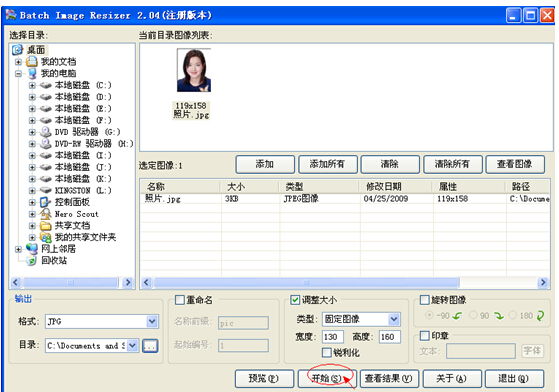Expand the KINGSTON (L:) tree node
The image size is (559, 392).
tap(32, 191)
